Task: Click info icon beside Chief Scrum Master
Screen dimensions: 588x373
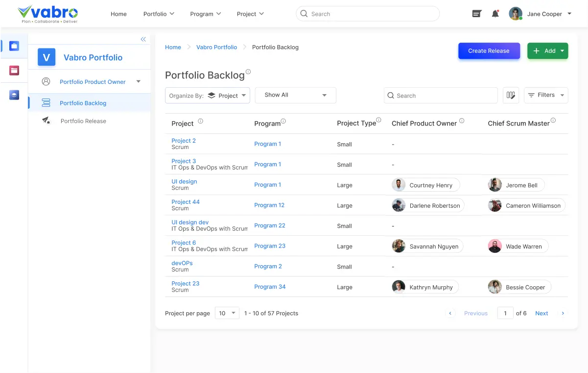Action: click(553, 121)
